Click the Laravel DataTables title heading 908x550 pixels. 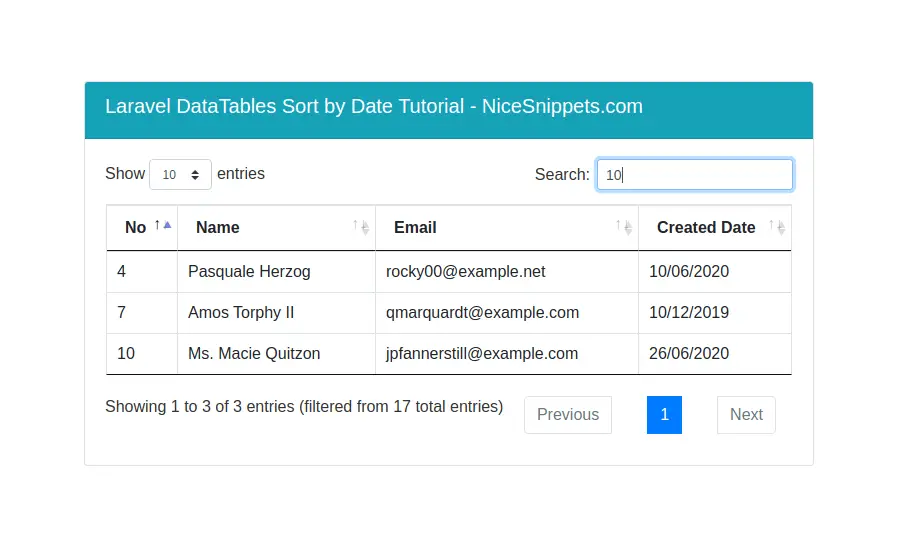374,107
